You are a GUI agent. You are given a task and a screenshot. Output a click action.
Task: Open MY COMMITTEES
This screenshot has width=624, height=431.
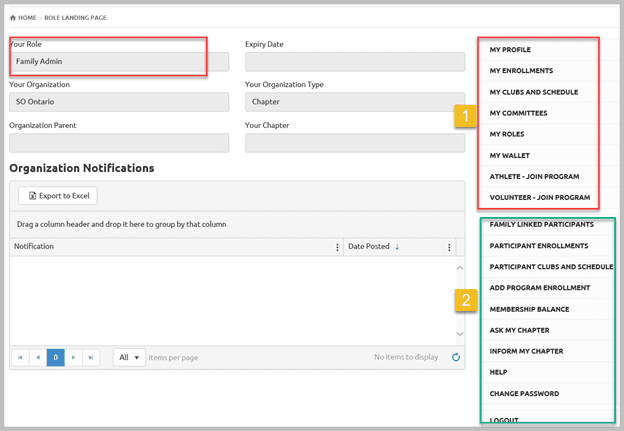tap(518, 113)
